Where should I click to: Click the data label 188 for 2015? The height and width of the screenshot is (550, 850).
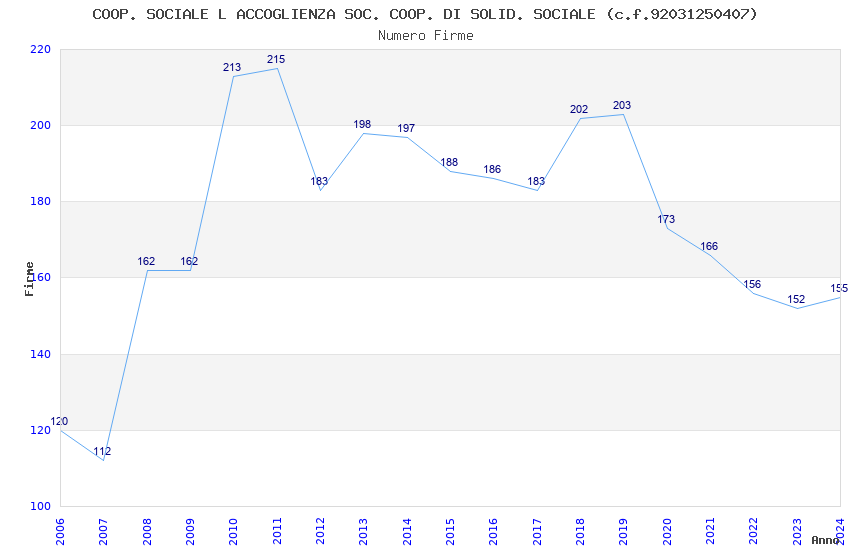point(449,163)
